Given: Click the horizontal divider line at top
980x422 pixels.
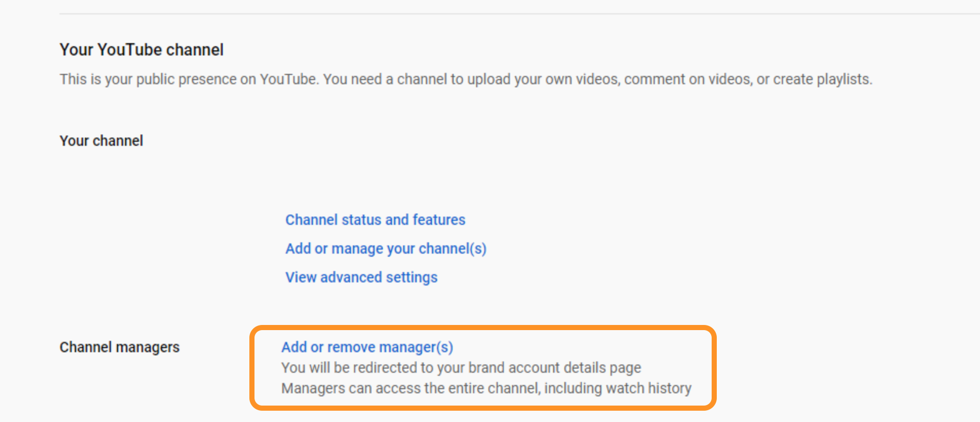Looking at the screenshot, I should coord(513,14).
